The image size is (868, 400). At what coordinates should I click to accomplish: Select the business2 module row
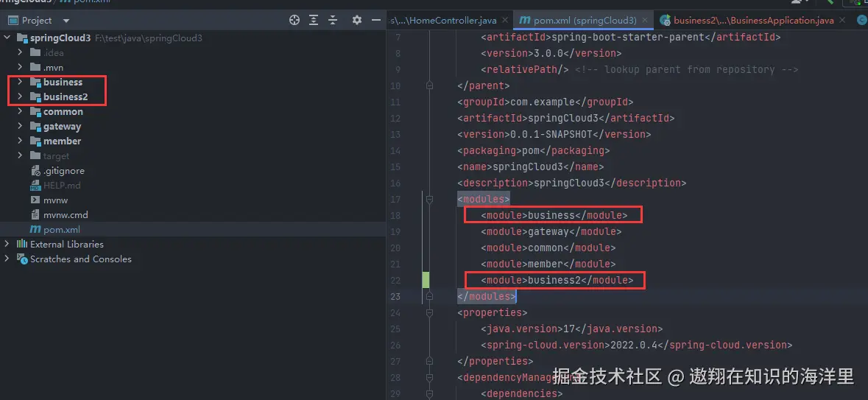(193, 97)
